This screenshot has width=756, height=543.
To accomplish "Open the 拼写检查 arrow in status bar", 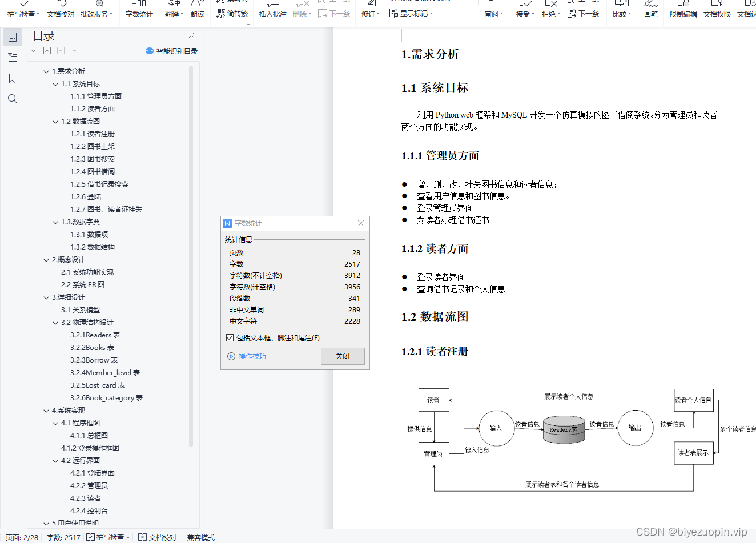I will (128, 537).
